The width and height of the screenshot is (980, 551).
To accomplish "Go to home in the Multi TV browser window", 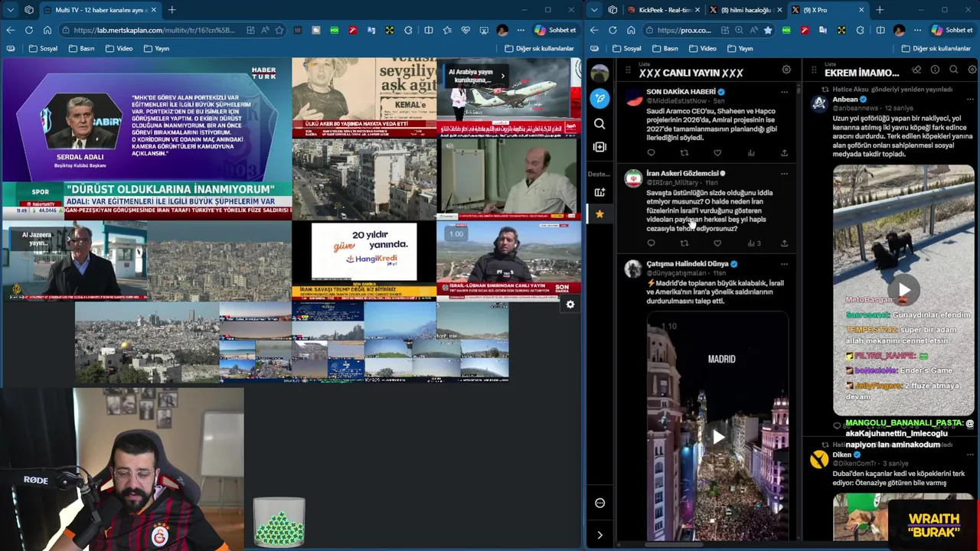I will coord(47,30).
